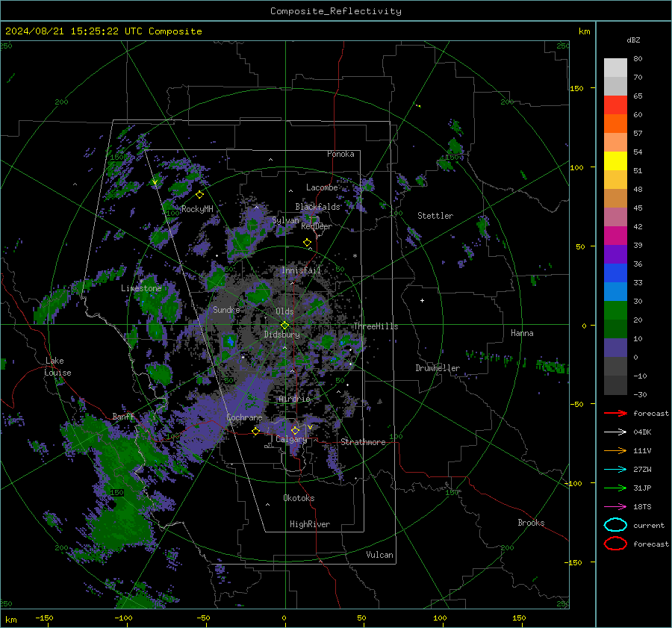Click the Lake Louise label

[57, 367]
